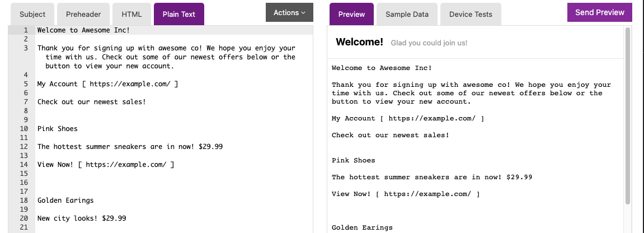Click 'Check out our newest sales!' in preview

(390, 135)
